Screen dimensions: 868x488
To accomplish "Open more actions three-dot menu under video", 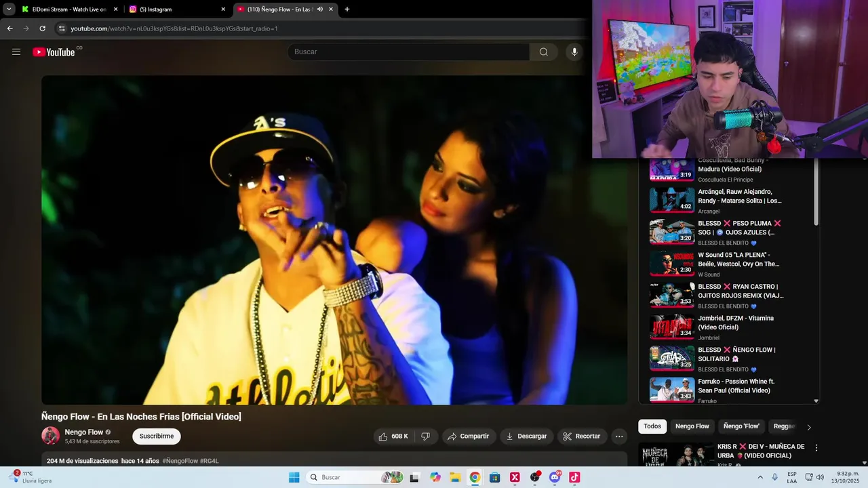I will (619, 436).
